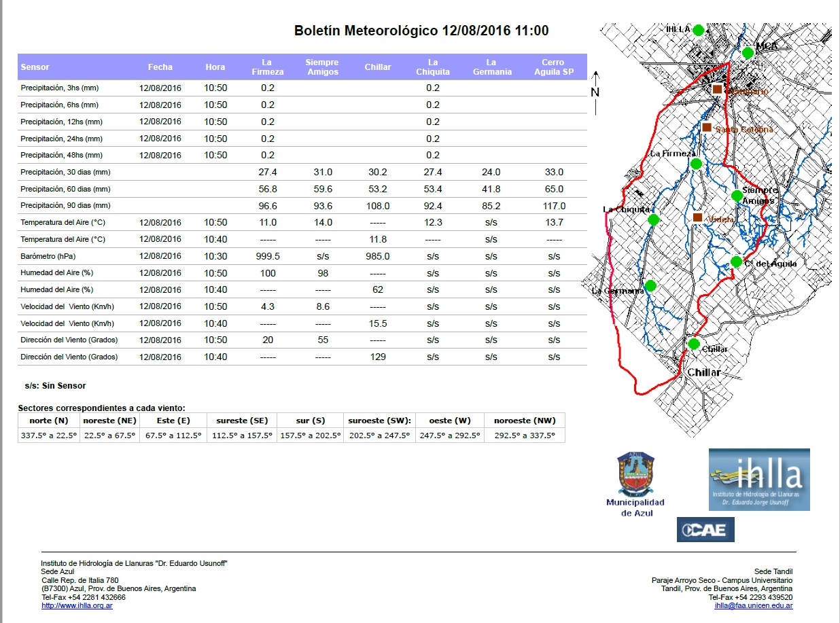
Task: Click the Santa Catalina brown square marker
Action: (707, 127)
